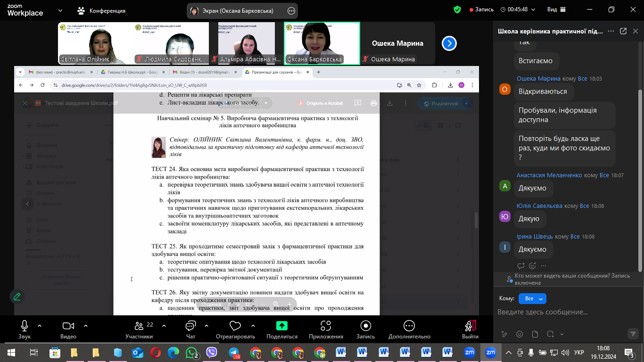Close the chat panel
This screenshot has width=644, height=362.
635,31
